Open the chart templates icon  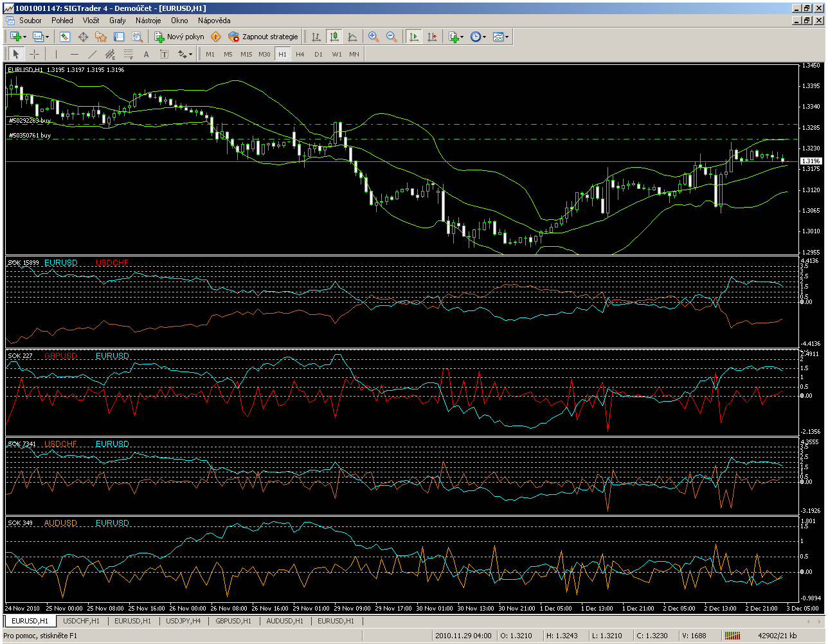pyautogui.click(x=498, y=37)
